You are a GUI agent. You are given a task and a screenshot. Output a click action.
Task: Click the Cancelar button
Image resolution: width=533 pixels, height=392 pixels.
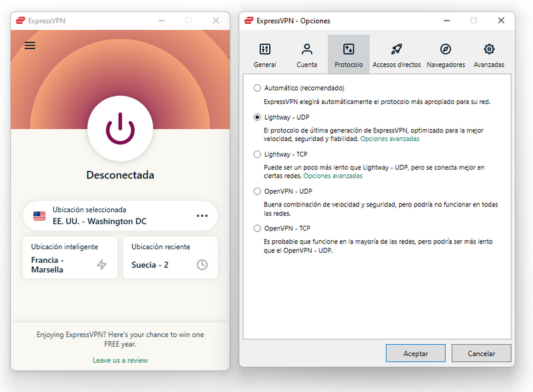coord(481,353)
